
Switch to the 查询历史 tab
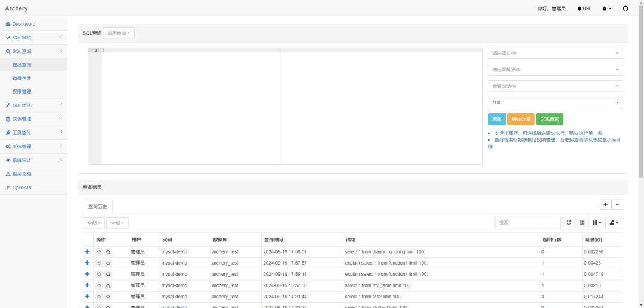click(97, 207)
